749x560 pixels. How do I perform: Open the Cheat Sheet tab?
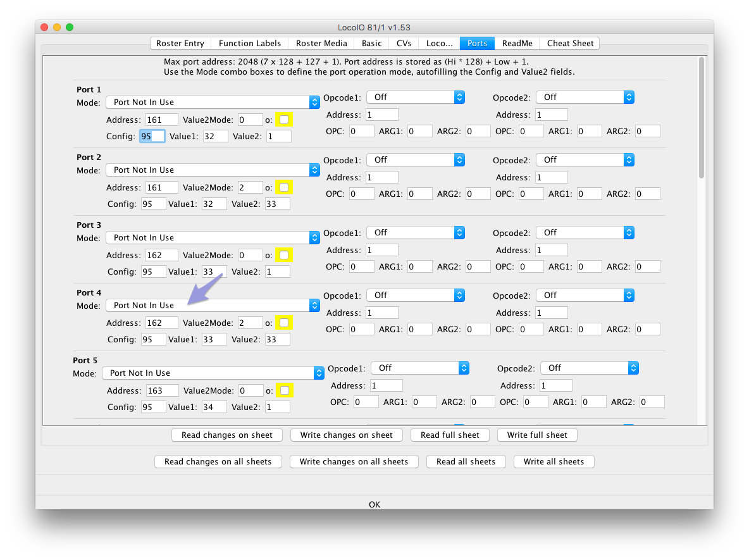(570, 44)
